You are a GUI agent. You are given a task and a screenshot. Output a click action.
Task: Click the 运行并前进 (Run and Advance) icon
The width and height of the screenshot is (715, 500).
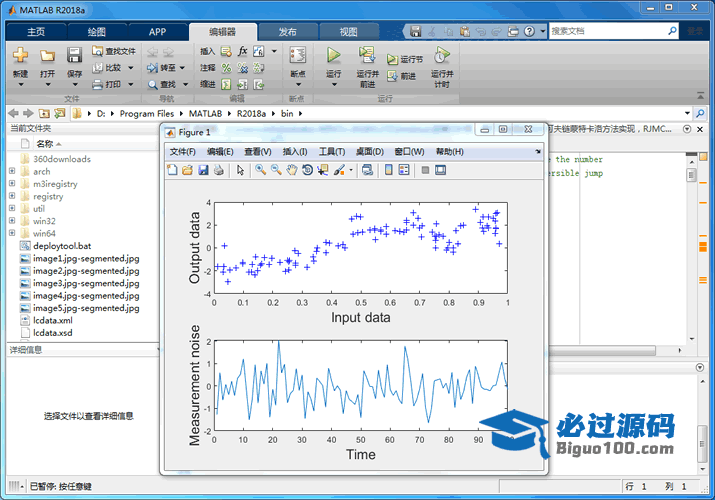(367, 55)
